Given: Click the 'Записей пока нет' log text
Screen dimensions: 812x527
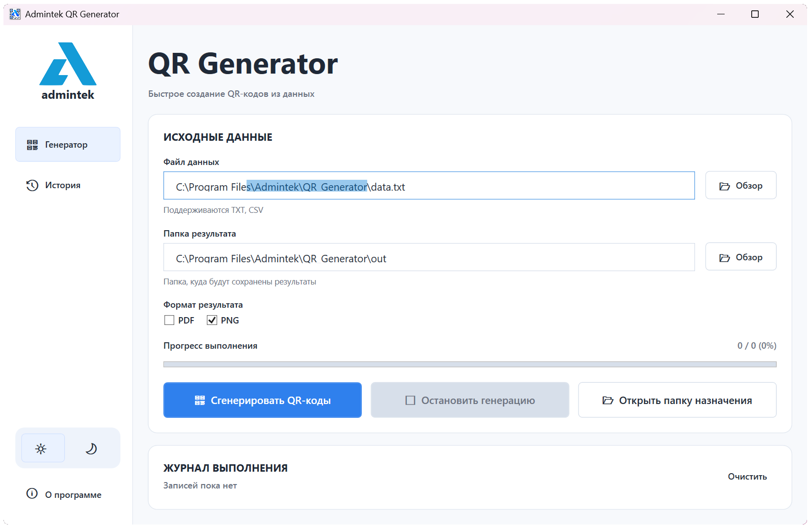Looking at the screenshot, I should tap(200, 486).
